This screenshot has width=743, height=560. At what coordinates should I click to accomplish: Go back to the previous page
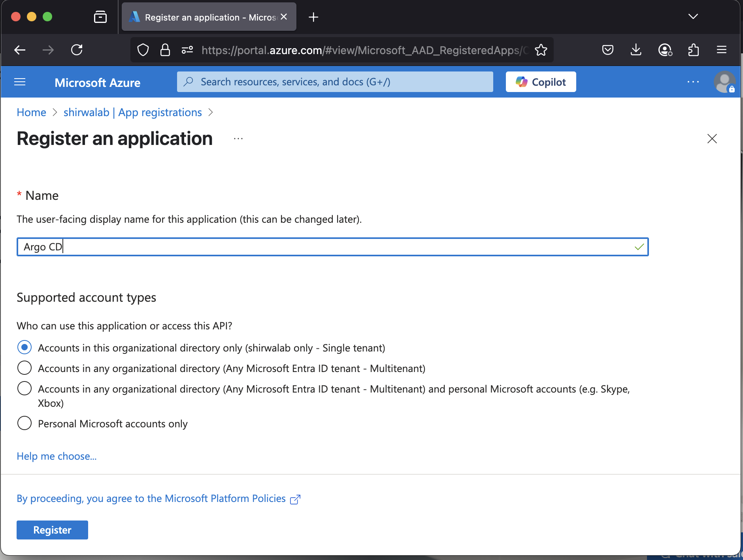(20, 50)
